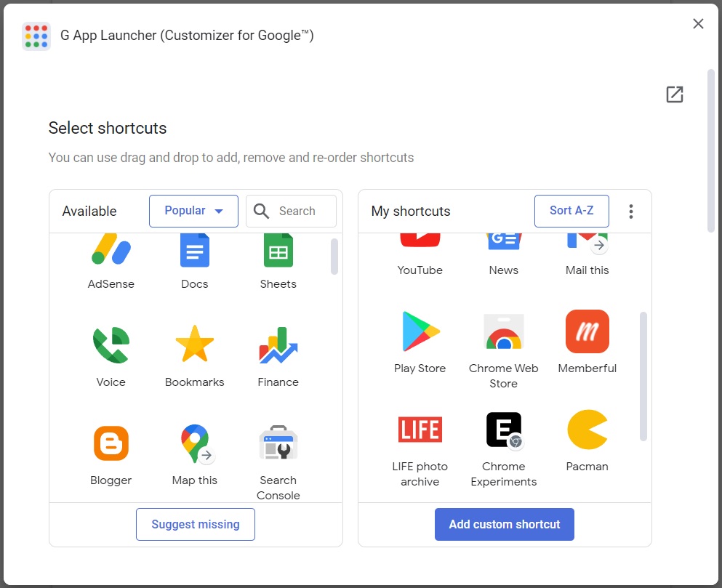Open the My shortcuts three-dot menu

pyautogui.click(x=630, y=212)
